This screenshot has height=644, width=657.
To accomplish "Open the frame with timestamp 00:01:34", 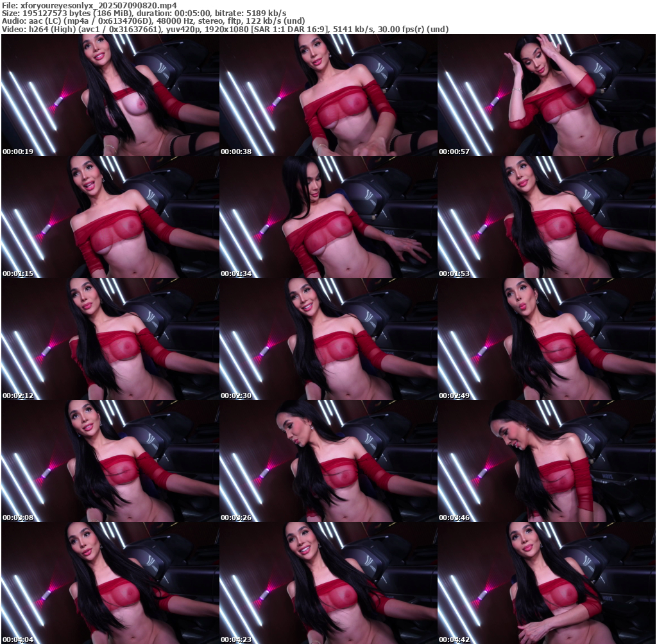I will click(328, 217).
